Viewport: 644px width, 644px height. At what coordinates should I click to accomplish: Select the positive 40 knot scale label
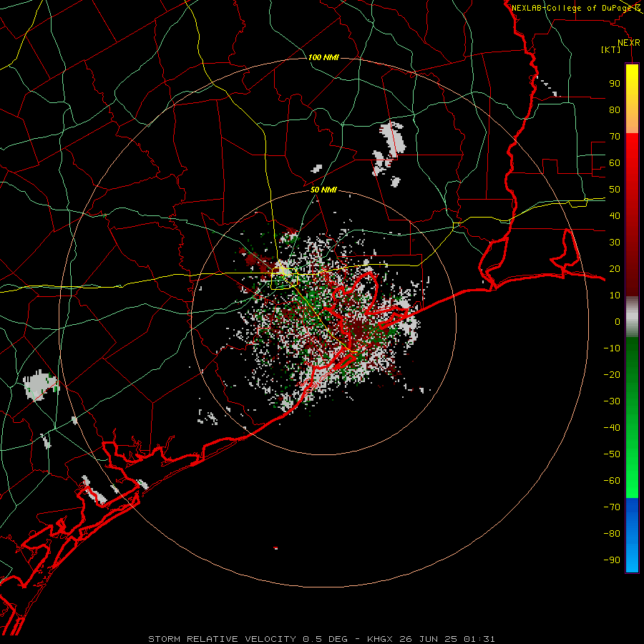click(x=615, y=215)
